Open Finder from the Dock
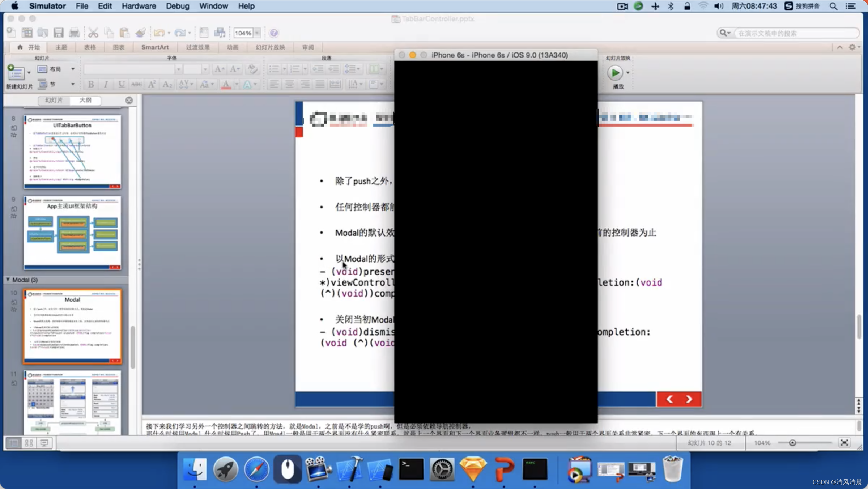Image resolution: width=868 pixels, height=489 pixels. pyautogui.click(x=195, y=469)
